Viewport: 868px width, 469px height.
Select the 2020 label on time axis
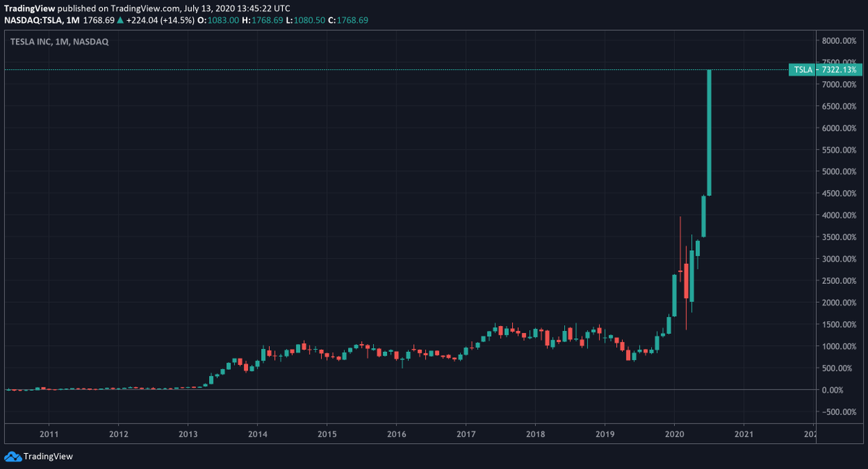(x=676, y=434)
